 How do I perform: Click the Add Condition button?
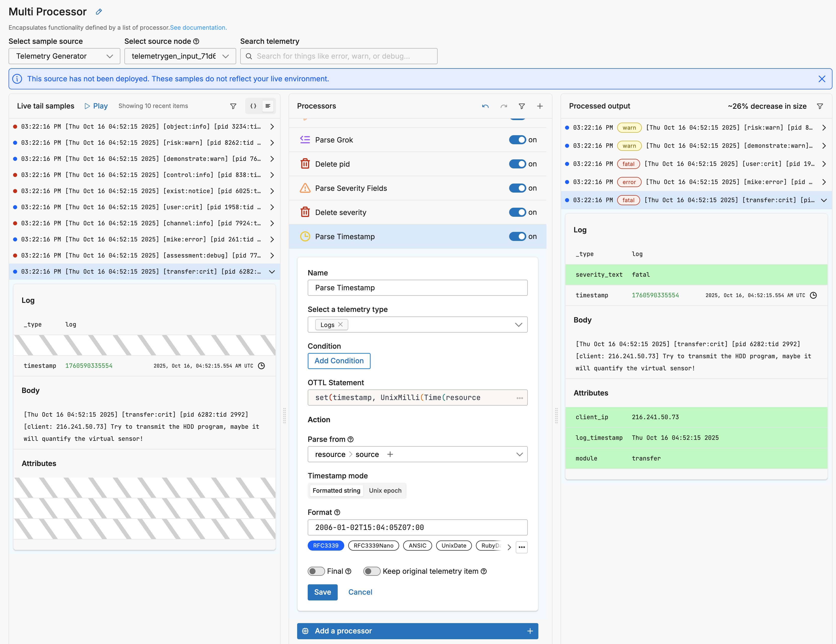click(x=339, y=361)
